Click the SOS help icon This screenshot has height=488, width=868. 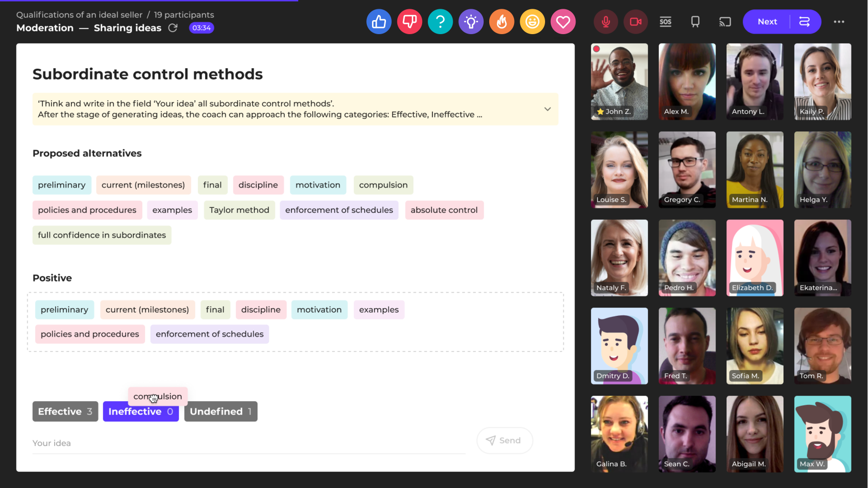(x=665, y=22)
